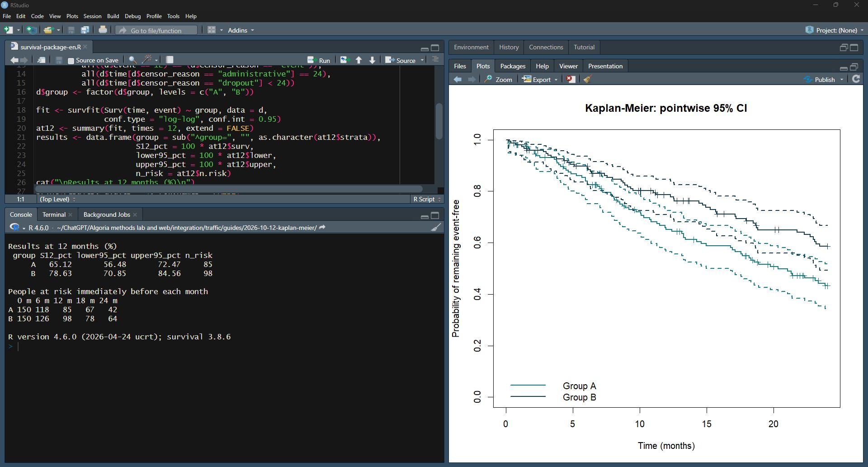Clear all plots using the broom icon

(x=587, y=79)
